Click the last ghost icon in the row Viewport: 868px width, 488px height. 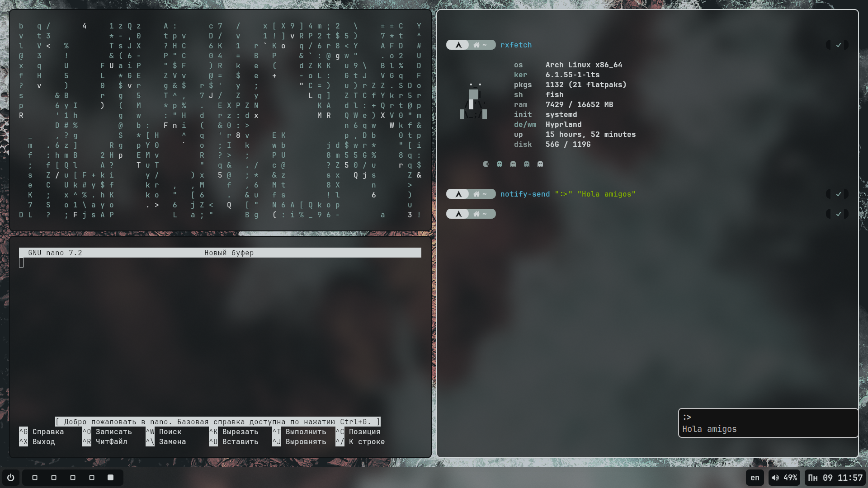540,164
